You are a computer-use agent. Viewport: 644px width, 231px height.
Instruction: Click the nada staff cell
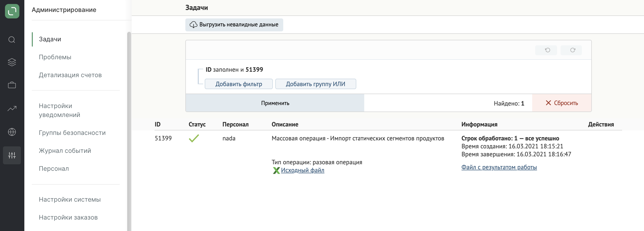point(229,138)
